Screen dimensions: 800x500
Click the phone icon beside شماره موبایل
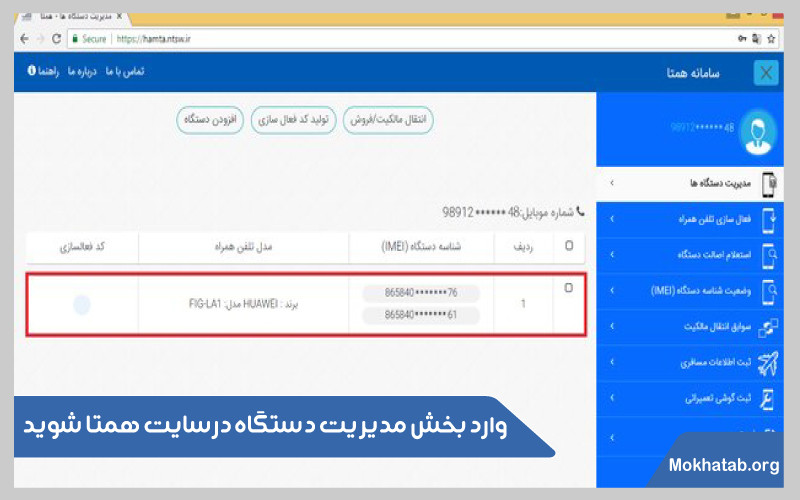(x=580, y=211)
